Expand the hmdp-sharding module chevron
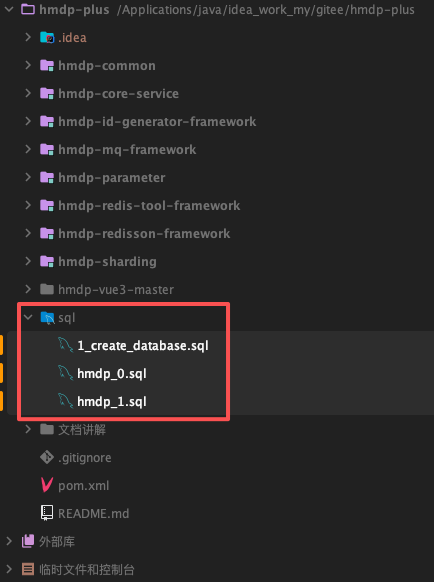Screen dimensions: 434x582 28,261
